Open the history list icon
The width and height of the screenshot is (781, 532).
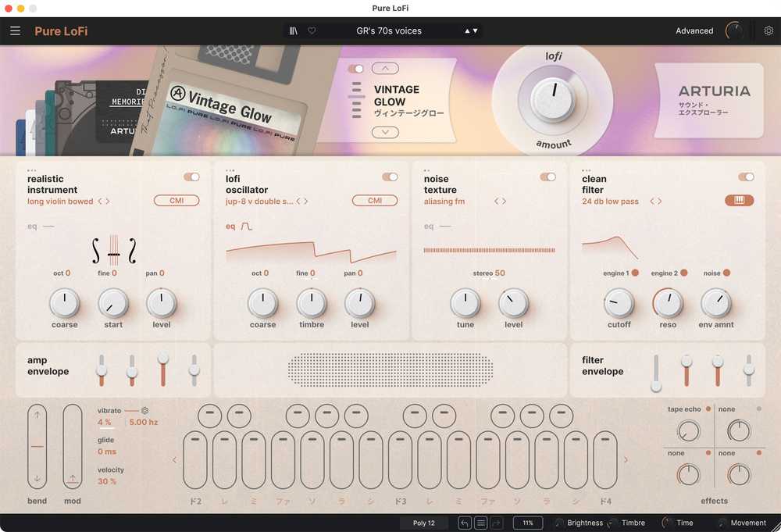[480, 523]
